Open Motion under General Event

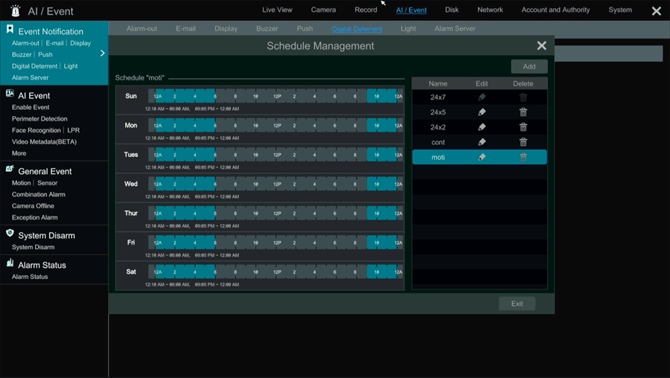(x=21, y=183)
